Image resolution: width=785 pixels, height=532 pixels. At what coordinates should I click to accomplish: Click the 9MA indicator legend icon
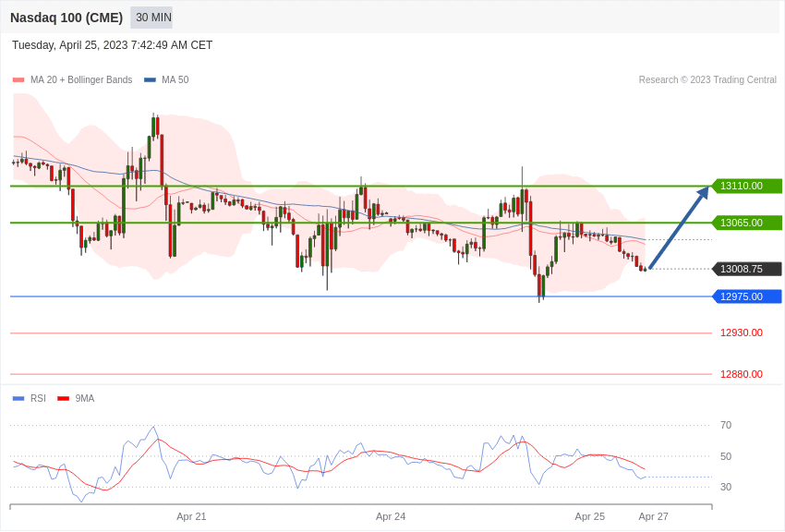(x=62, y=397)
